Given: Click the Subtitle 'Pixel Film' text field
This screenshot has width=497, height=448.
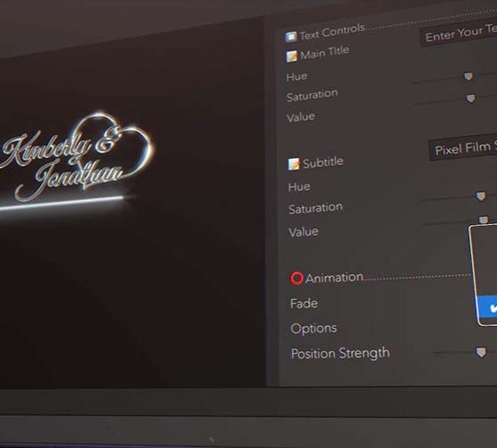Looking at the screenshot, I should 463,149.
